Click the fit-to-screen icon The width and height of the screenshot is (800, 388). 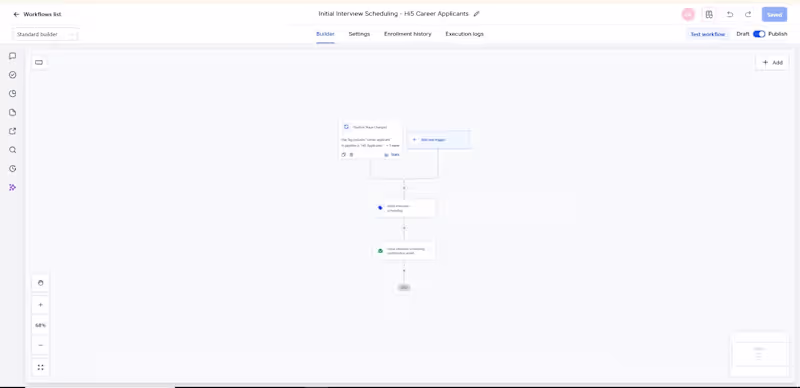tap(41, 367)
